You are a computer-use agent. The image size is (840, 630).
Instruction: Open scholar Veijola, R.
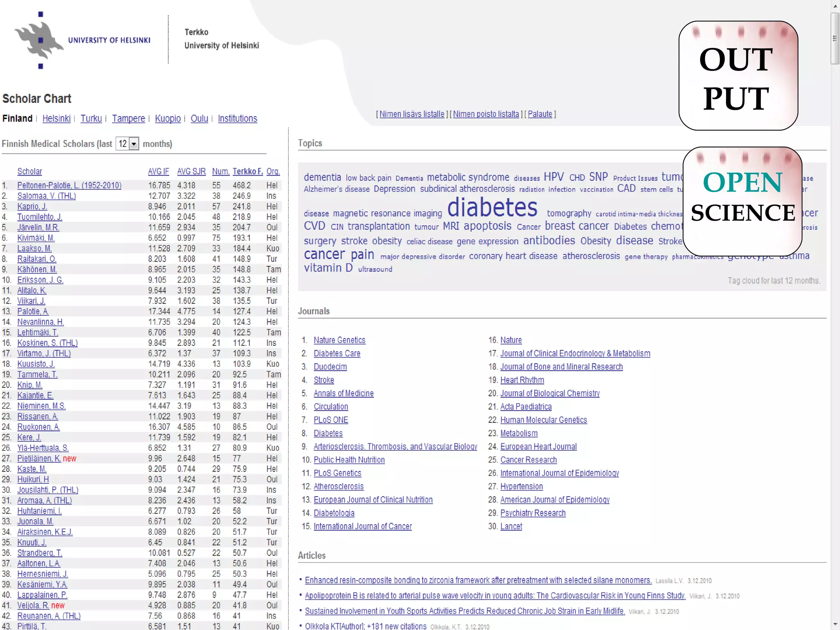click(33, 605)
